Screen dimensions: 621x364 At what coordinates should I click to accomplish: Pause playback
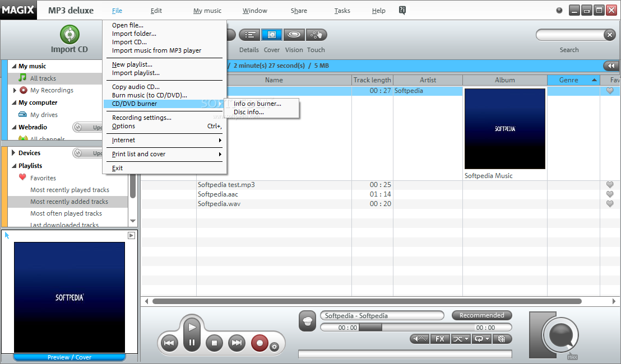[x=192, y=343]
